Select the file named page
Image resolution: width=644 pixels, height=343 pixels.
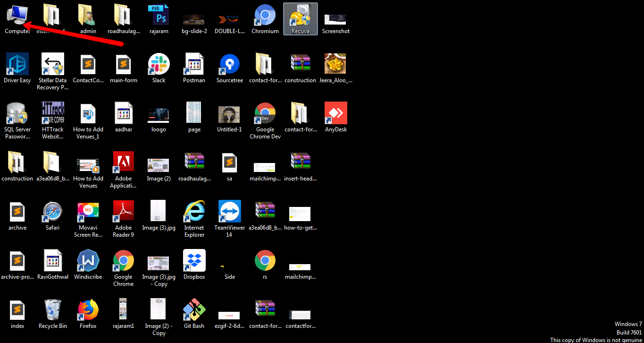[x=194, y=117]
